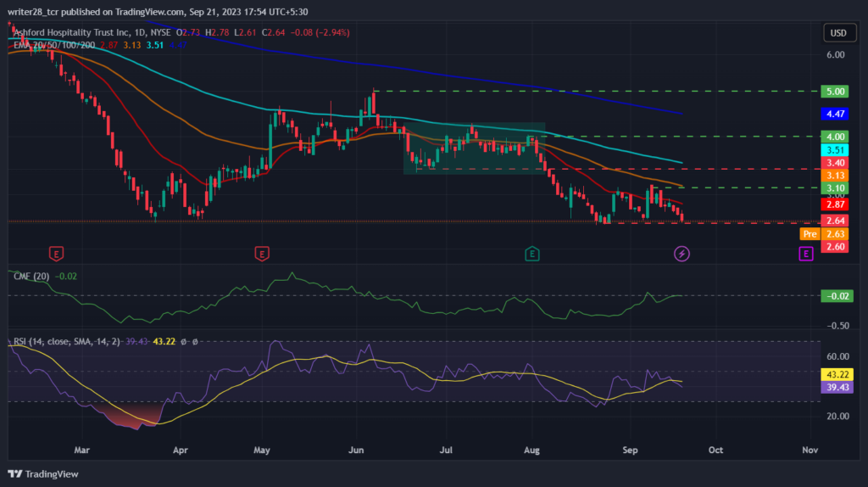Click the red 2.60 support price label

(x=835, y=247)
